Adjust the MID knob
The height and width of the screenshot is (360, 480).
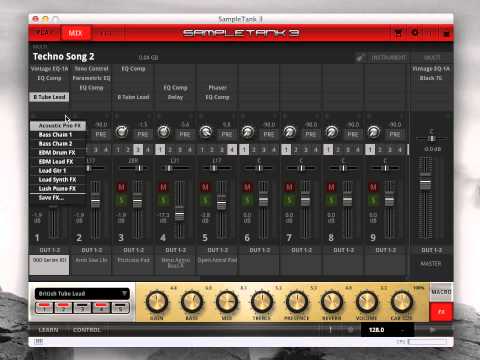point(227,301)
